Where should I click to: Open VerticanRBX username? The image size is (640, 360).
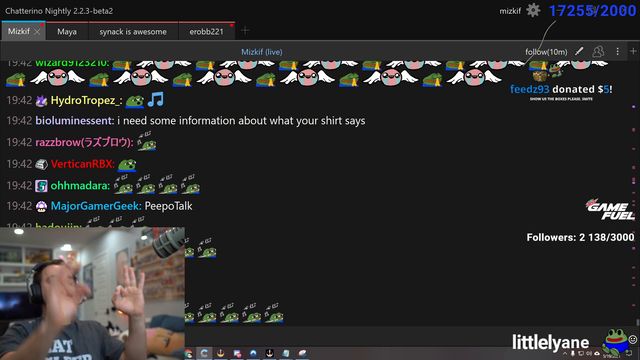82,164
